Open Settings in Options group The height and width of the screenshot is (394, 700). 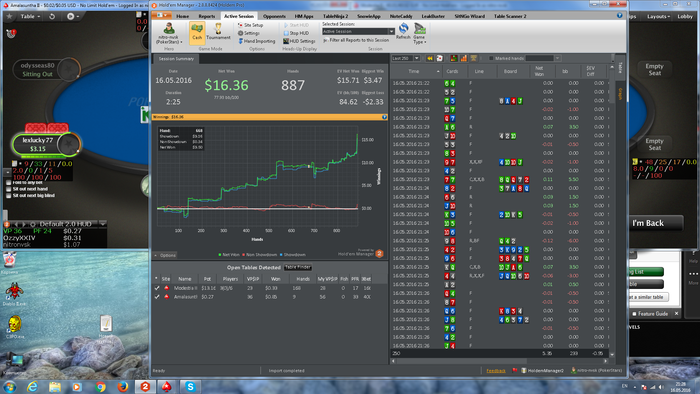coord(249,33)
